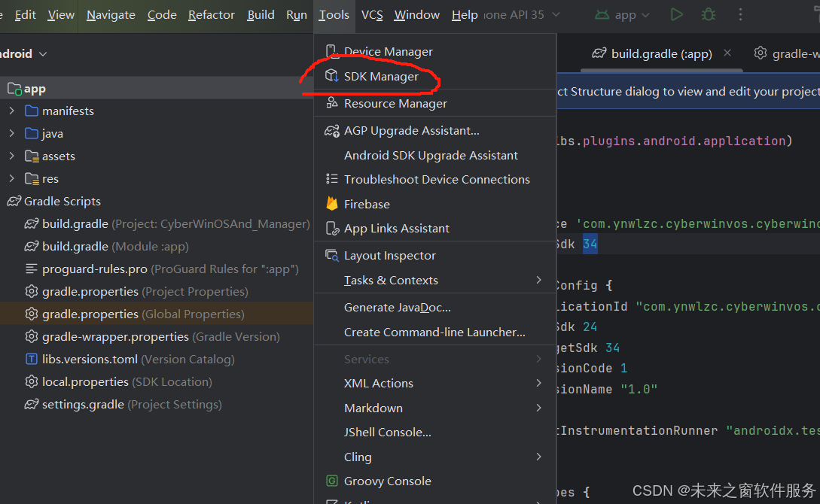Open the Build menu

(261, 14)
